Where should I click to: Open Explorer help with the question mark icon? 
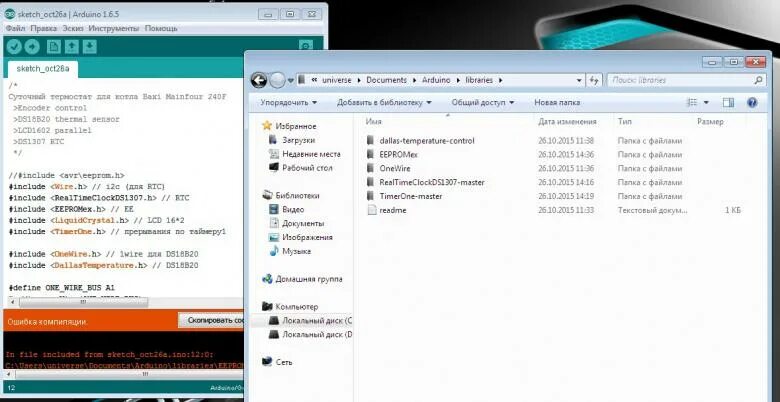752,102
